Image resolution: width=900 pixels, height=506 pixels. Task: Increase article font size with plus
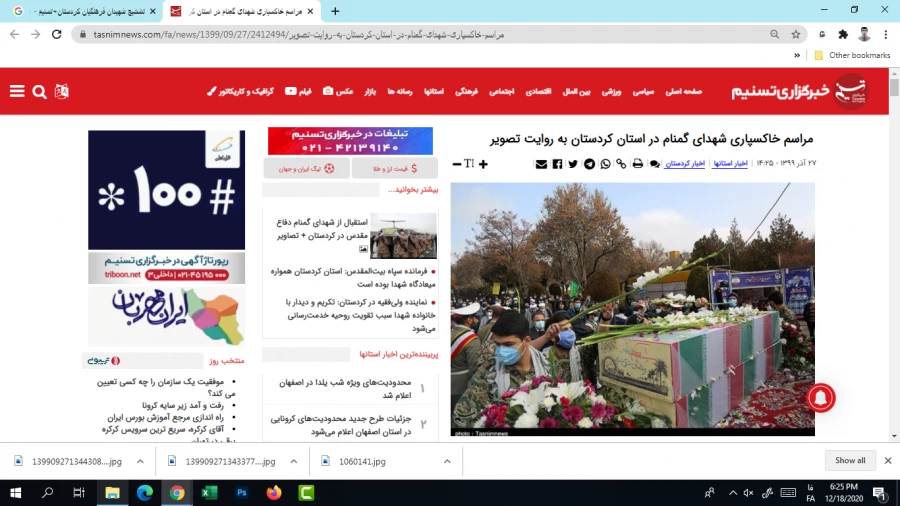[x=483, y=164]
